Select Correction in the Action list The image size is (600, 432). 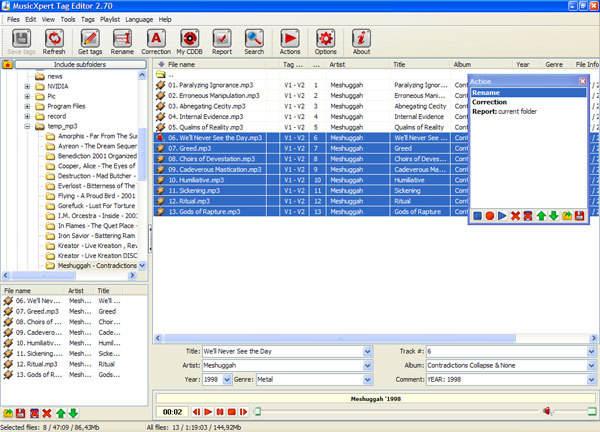coord(528,102)
